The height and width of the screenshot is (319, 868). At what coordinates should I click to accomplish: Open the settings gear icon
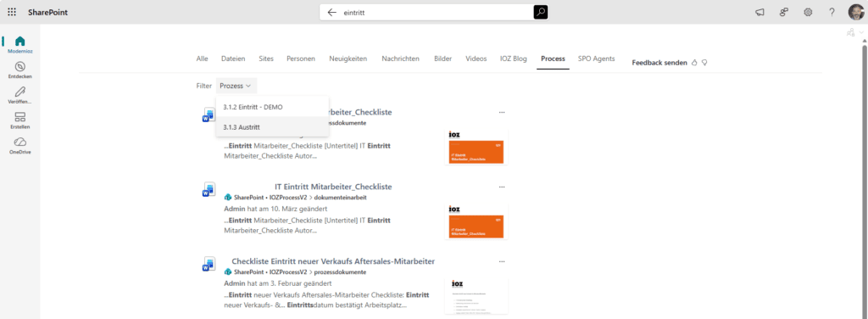pyautogui.click(x=808, y=12)
